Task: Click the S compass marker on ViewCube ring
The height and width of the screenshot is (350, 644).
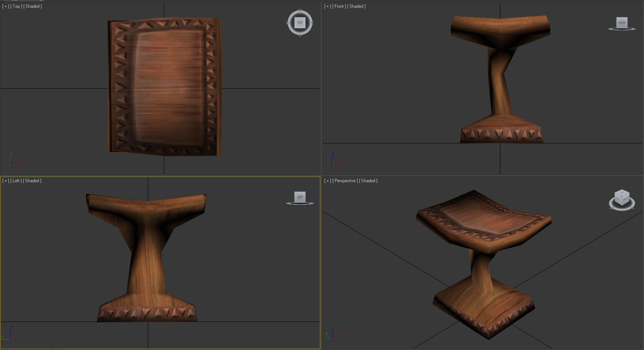Action: coord(300,35)
